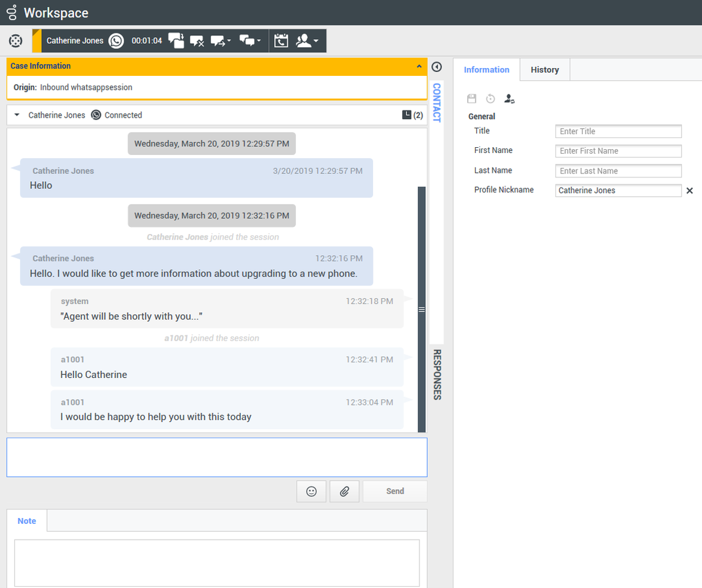702x588 pixels.
Task: Click the party actions person icon
Action: coord(304,41)
